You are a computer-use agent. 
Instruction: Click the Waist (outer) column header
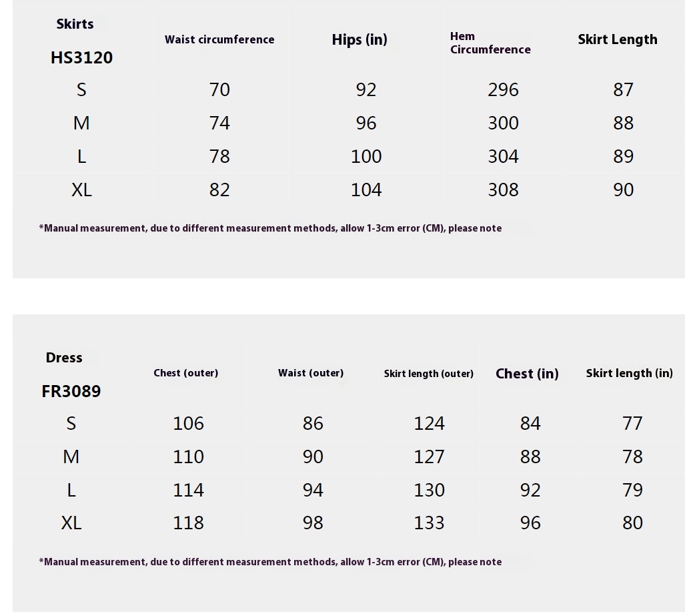311,373
